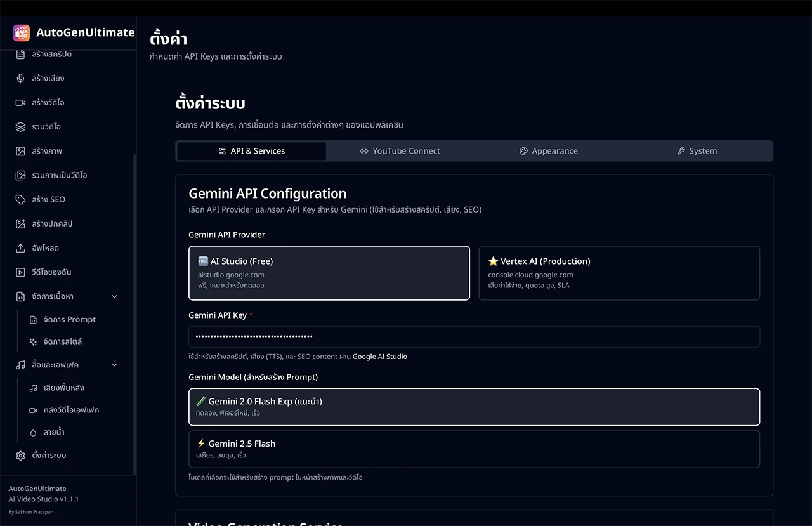This screenshot has width=812, height=526.
Task: Collapse the จัดการเนื้อหา sidebar section
Action: [x=114, y=296]
